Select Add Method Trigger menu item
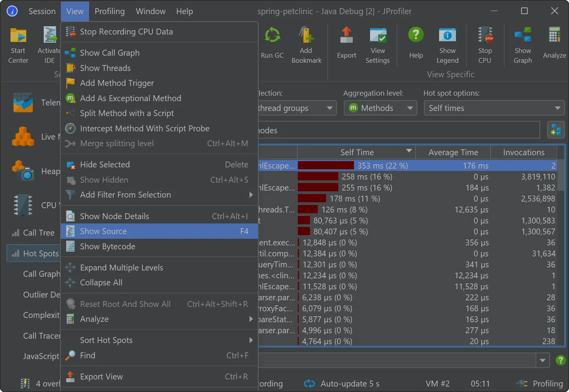569x392 pixels. click(x=159, y=83)
